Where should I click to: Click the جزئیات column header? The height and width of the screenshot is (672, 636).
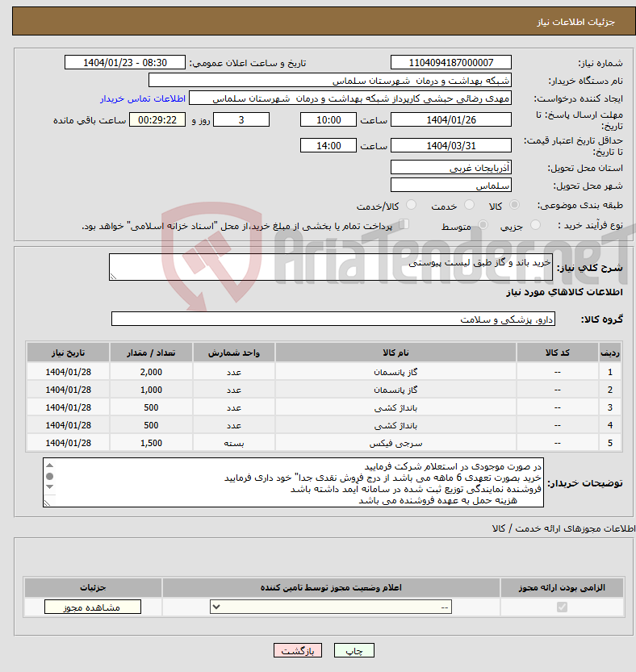[93, 587]
